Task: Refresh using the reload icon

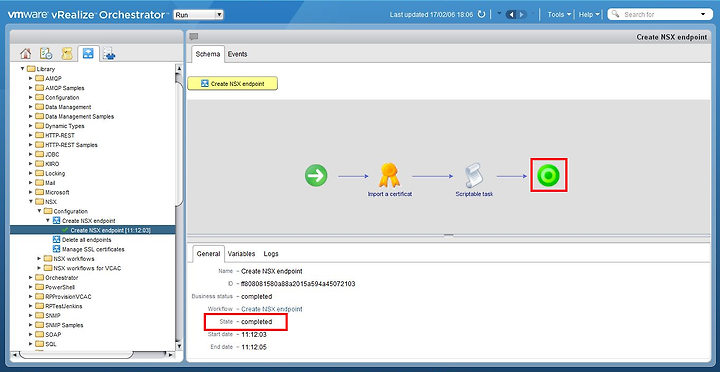Action: tap(482, 14)
